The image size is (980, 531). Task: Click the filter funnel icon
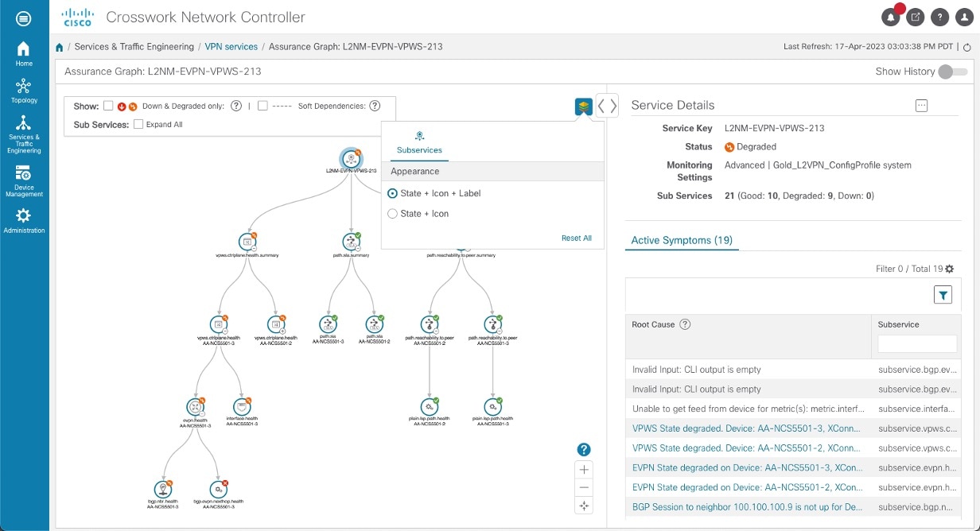click(x=943, y=295)
